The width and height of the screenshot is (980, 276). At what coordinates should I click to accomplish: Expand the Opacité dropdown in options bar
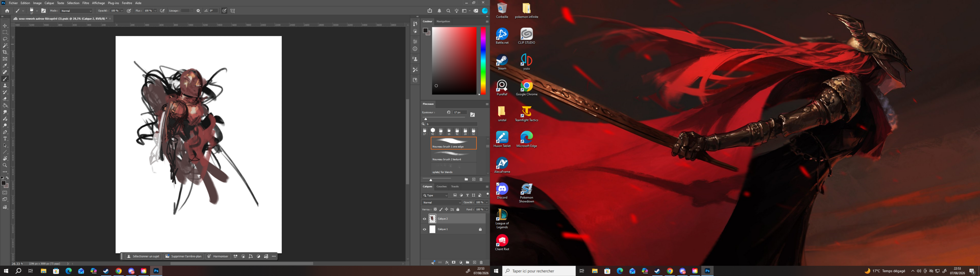[x=122, y=11]
